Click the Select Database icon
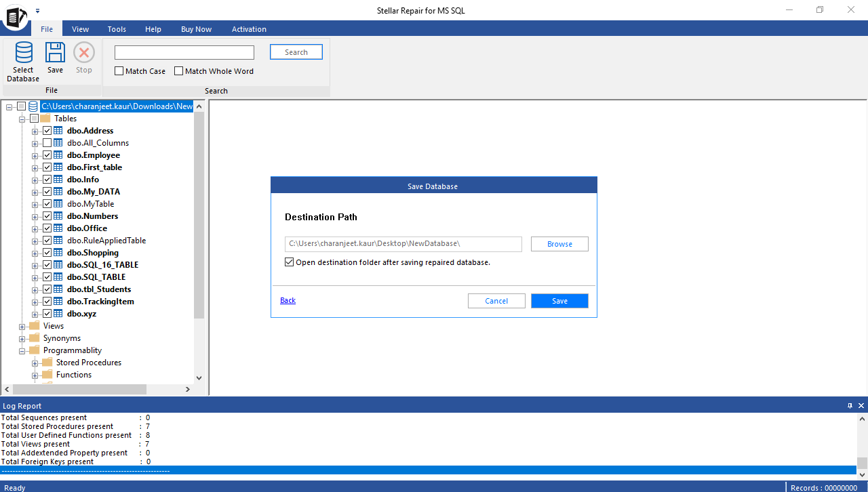This screenshot has height=492, width=868. click(x=23, y=54)
